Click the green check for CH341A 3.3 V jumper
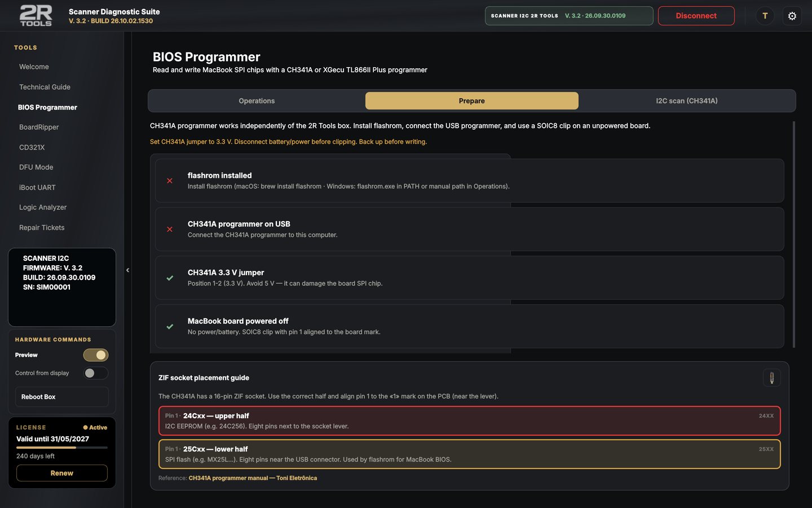The width and height of the screenshot is (812, 508). [x=170, y=278]
